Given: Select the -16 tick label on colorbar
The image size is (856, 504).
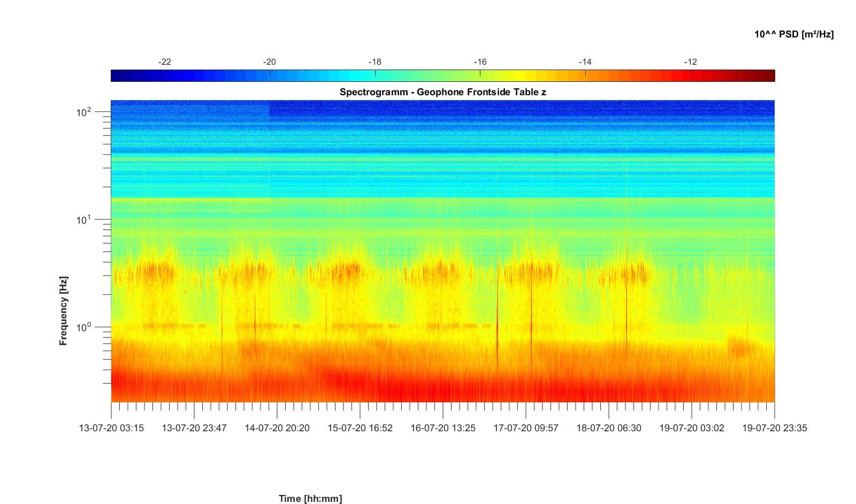Looking at the screenshot, I should [480, 62].
